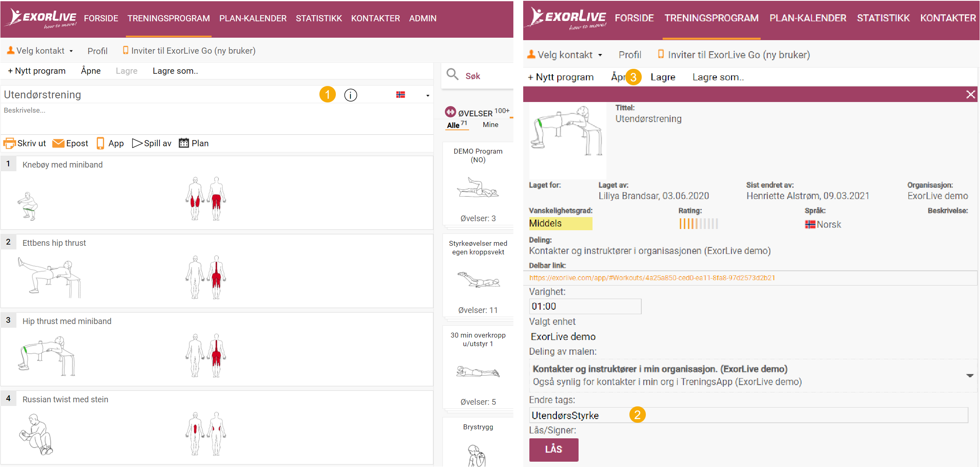Viewport: 980px width, 467px height.
Task: Close the program info panel with X
Action: coord(971,95)
